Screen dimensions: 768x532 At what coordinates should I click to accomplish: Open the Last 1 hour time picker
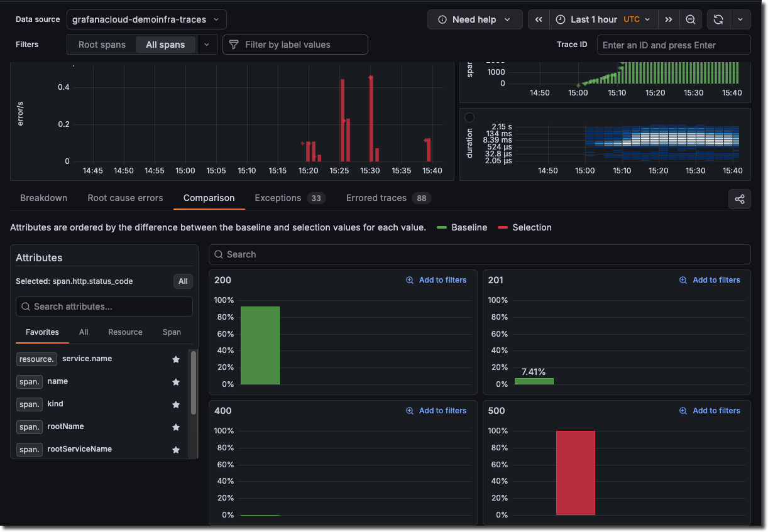[x=604, y=19]
